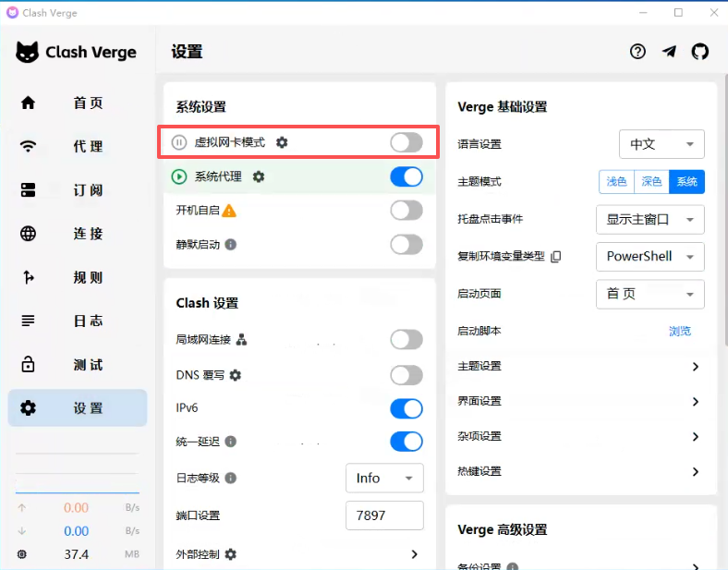Viewport: 728px width, 570px height.
Task: Click copy icon beside 复制环境变量类型
Action: tap(556, 257)
